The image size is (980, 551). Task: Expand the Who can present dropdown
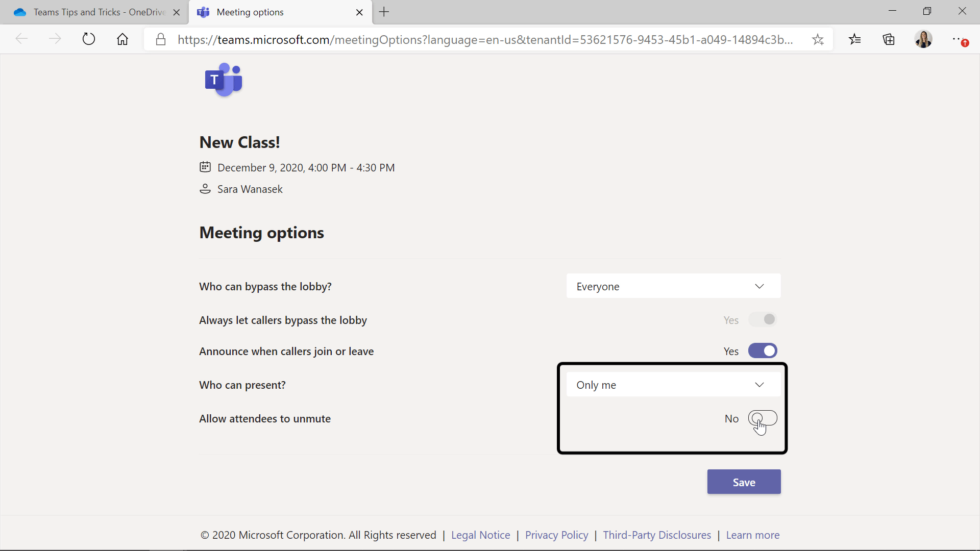click(759, 384)
